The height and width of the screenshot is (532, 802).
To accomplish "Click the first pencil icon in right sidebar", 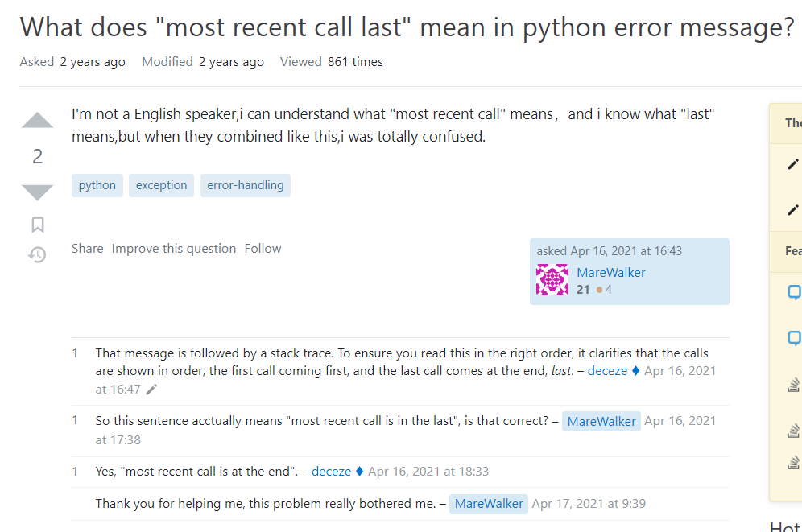I will coord(792,165).
